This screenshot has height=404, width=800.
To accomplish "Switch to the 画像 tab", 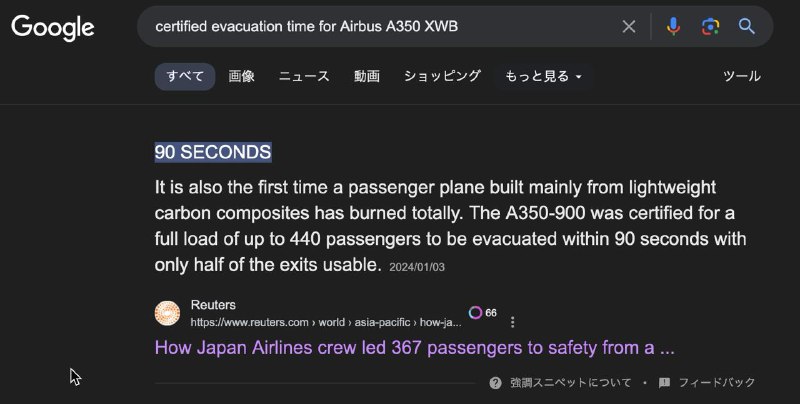I will tap(242, 77).
